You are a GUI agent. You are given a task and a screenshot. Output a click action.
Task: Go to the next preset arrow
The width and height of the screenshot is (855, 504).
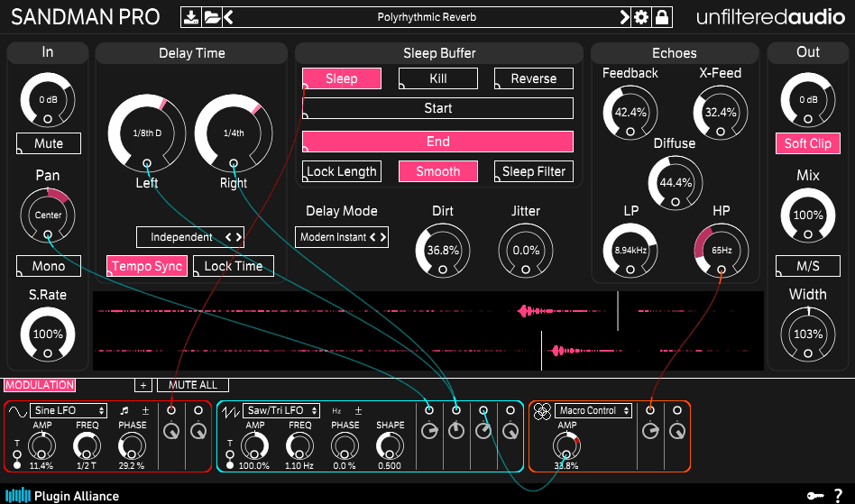pos(624,17)
